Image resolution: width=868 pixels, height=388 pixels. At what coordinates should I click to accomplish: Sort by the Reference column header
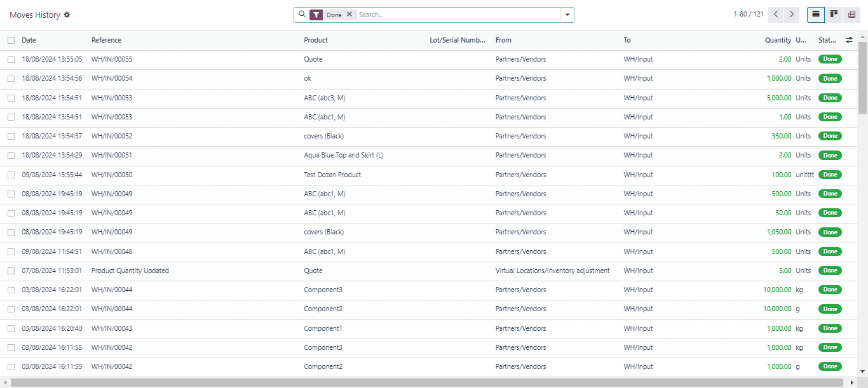(x=106, y=40)
